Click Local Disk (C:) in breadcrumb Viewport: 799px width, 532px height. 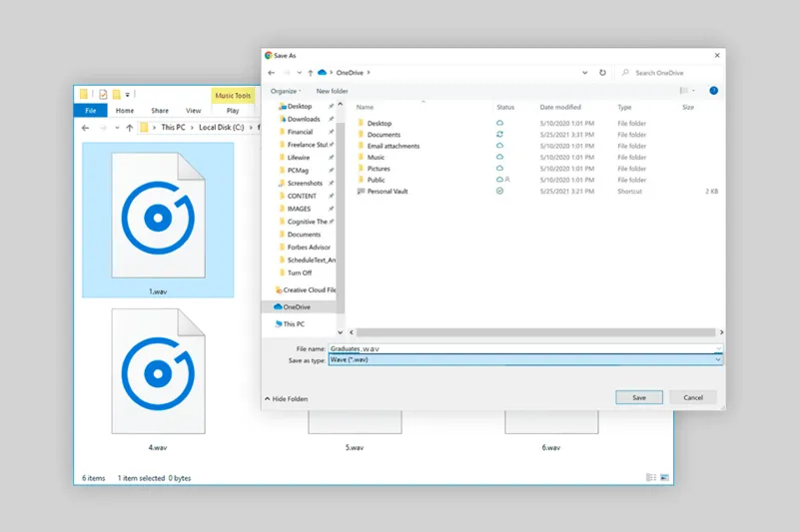pyautogui.click(x=221, y=128)
